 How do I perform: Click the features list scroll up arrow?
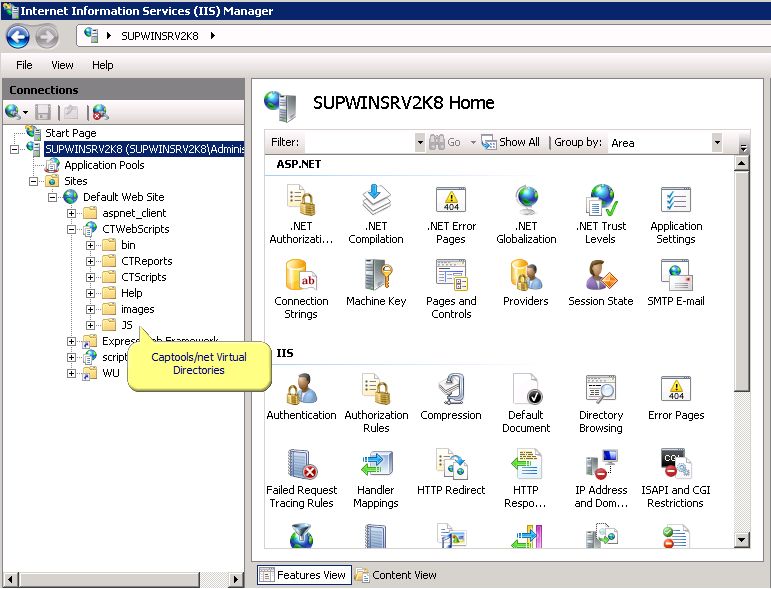[x=741, y=163]
